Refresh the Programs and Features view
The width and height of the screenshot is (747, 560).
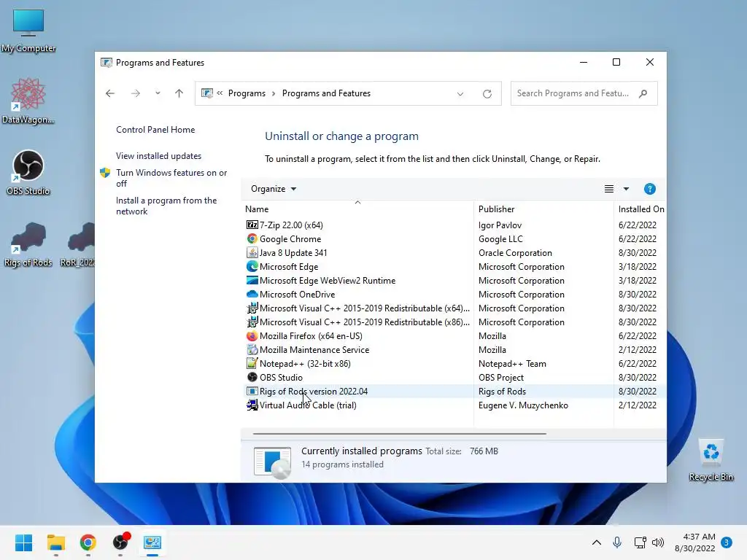pyautogui.click(x=487, y=94)
